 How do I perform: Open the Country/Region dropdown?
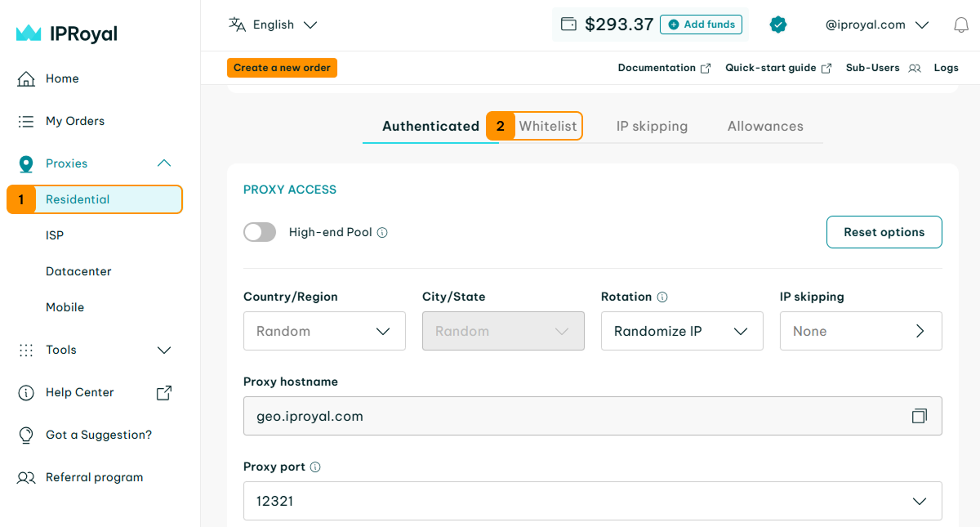pyautogui.click(x=324, y=331)
